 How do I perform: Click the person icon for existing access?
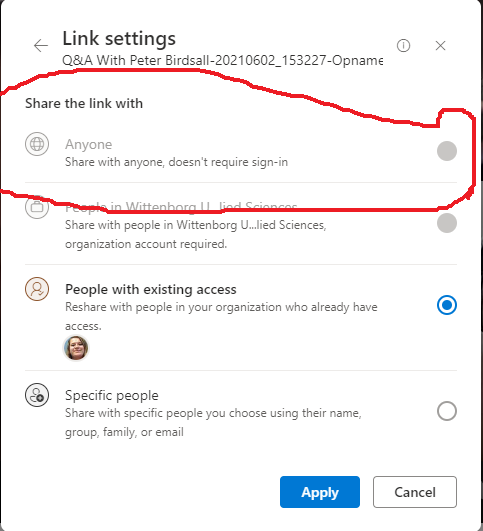[37, 289]
